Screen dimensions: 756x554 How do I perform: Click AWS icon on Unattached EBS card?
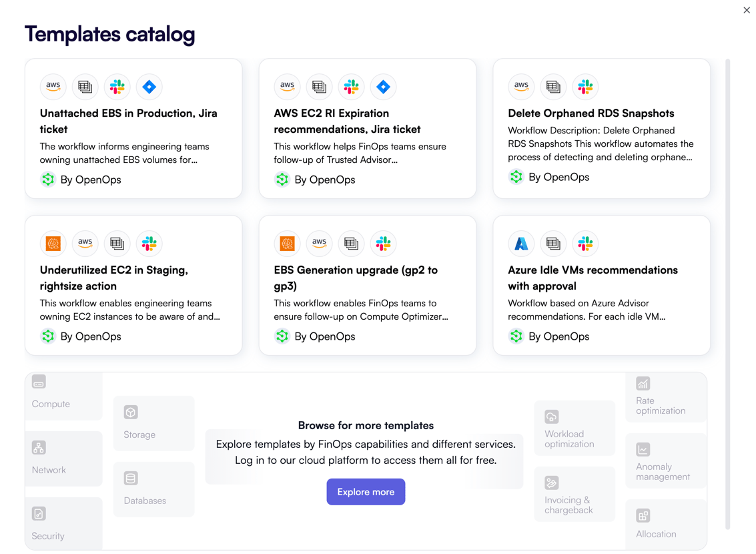[53, 87]
